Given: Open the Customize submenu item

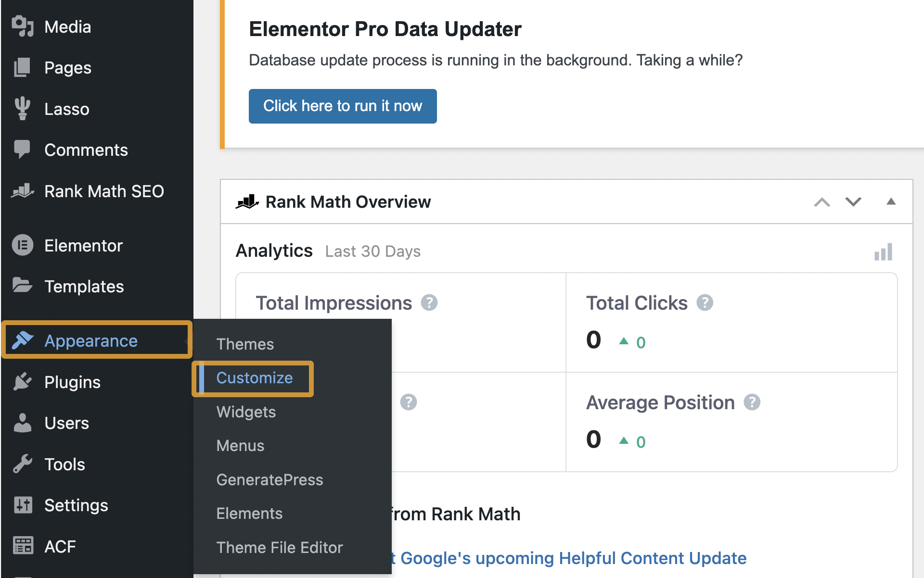Looking at the screenshot, I should coord(255,377).
